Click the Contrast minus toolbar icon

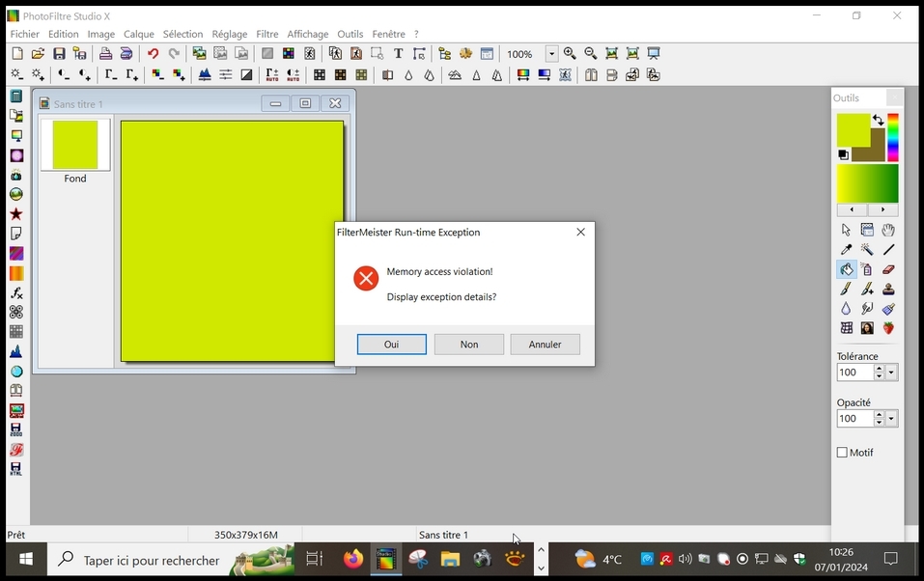pyautogui.click(x=63, y=75)
